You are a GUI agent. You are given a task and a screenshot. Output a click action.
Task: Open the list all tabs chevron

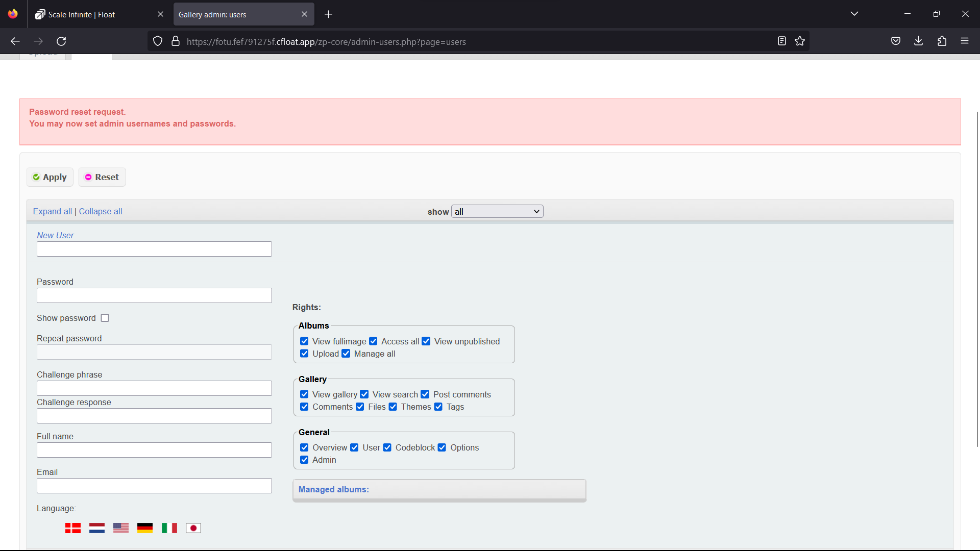pyautogui.click(x=854, y=14)
